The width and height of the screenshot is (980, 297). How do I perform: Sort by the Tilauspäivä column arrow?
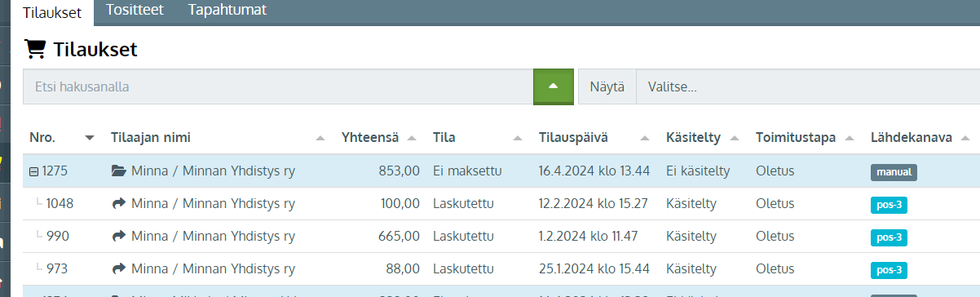(646, 138)
